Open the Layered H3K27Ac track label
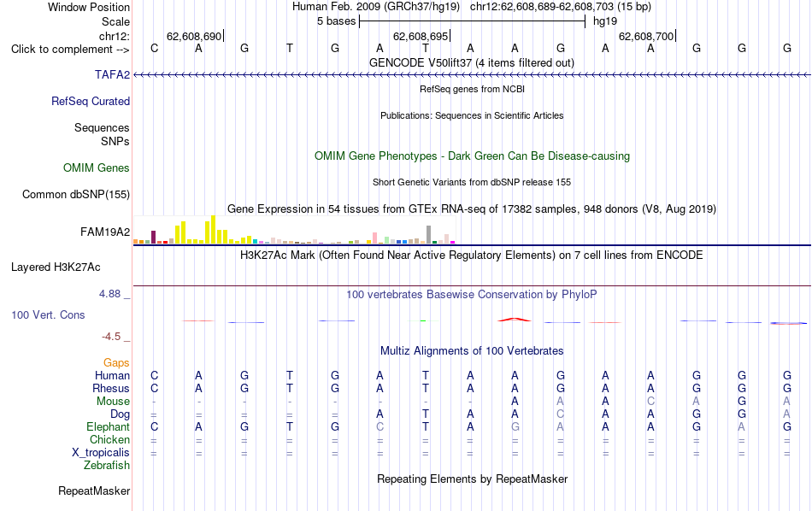Screen dimensions: 812x511 pos(56,267)
